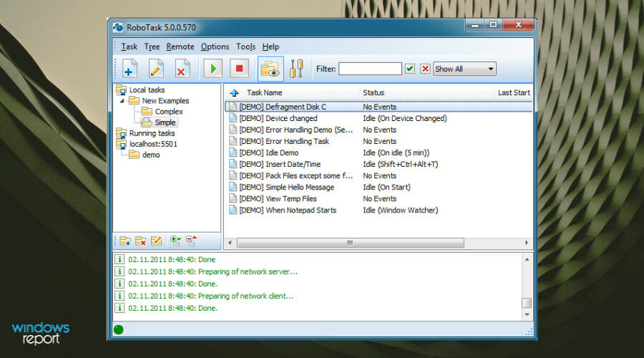Sort by Status column header

pyautogui.click(x=374, y=93)
